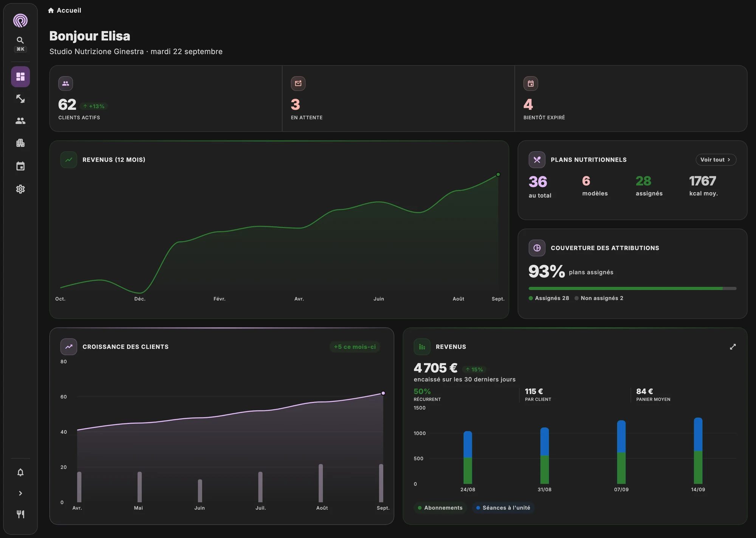Click the fork and knife nutrition icon

pyautogui.click(x=20, y=514)
